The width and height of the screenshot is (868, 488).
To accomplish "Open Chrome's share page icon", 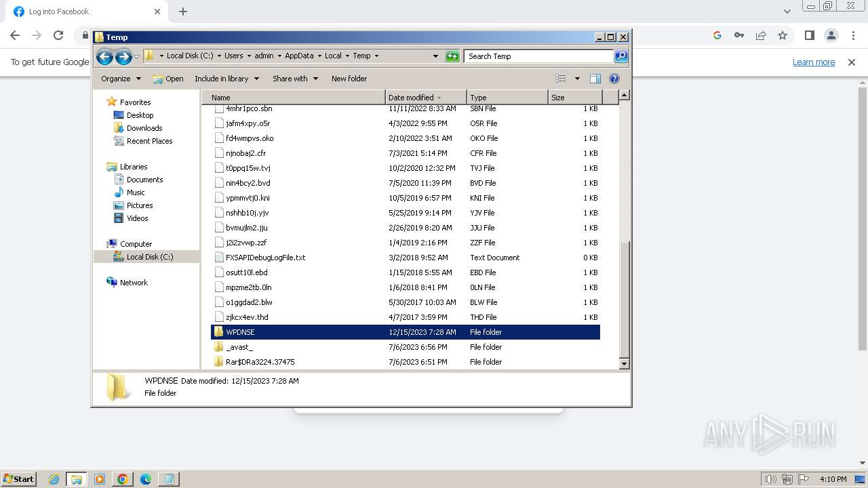I will point(761,35).
